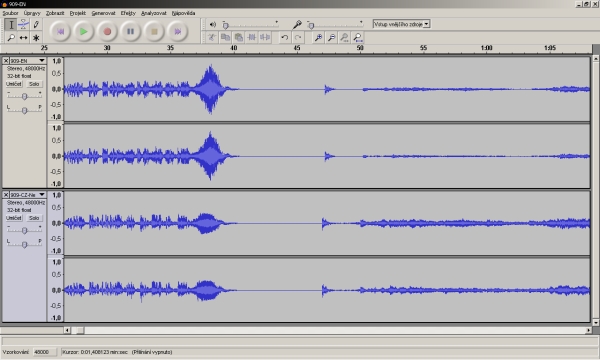Screen dimensions: 600x360
Task: Close the 909-EN track
Action: click(x=6, y=61)
